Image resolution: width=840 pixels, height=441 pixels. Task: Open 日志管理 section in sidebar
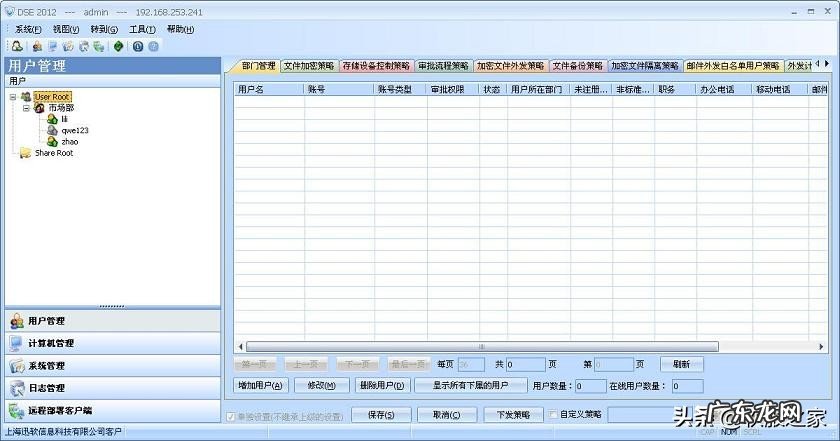[x=46, y=388]
